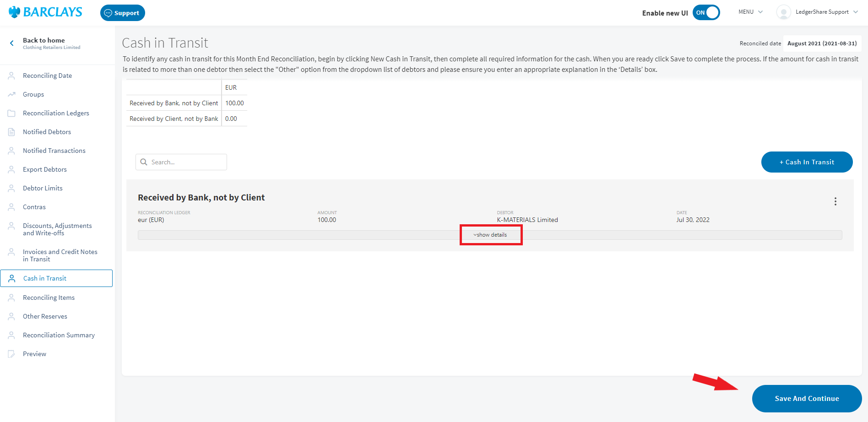Image resolution: width=868 pixels, height=422 pixels.
Task: Click the Groups trend icon in sidebar
Action: coord(11,94)
